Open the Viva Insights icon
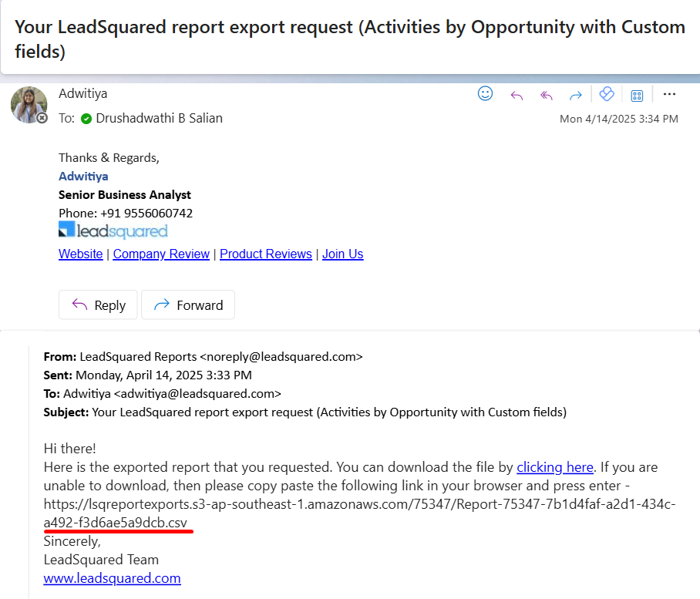This screenshot has width=700, height=599. (607, 94)
